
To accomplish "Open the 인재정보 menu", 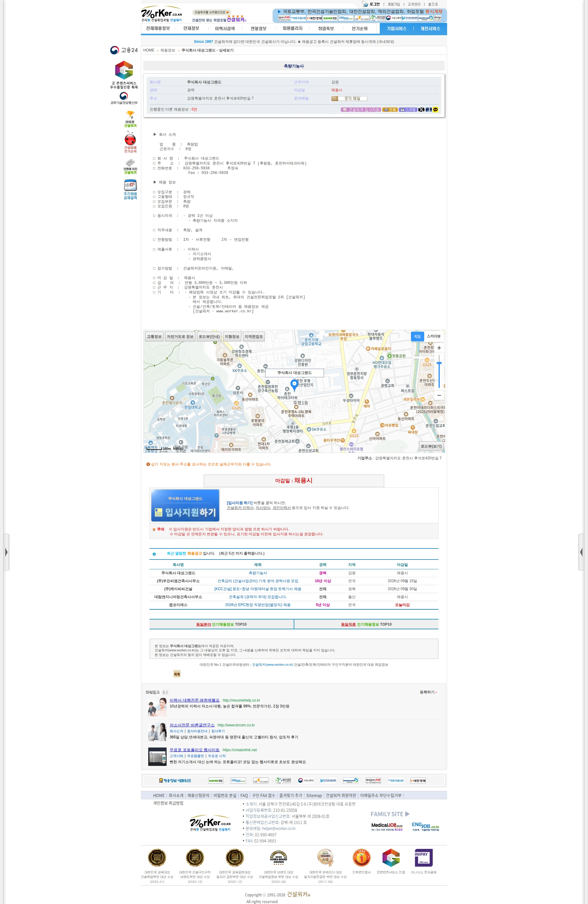I will pos(191,28).
